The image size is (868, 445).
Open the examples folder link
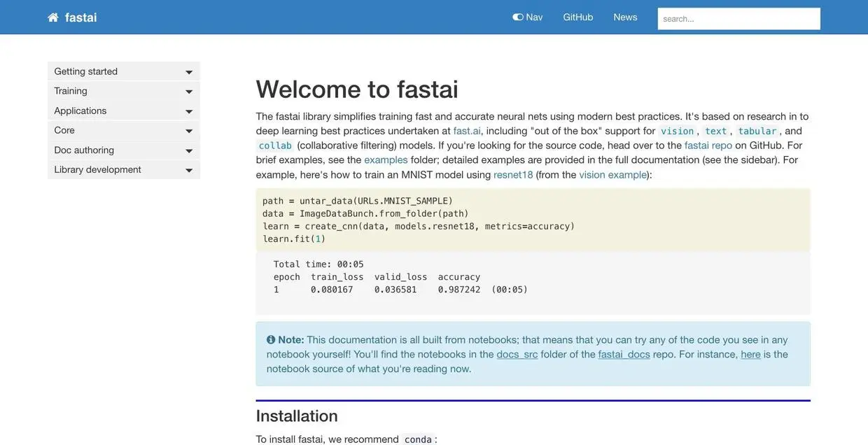point(386,160)
